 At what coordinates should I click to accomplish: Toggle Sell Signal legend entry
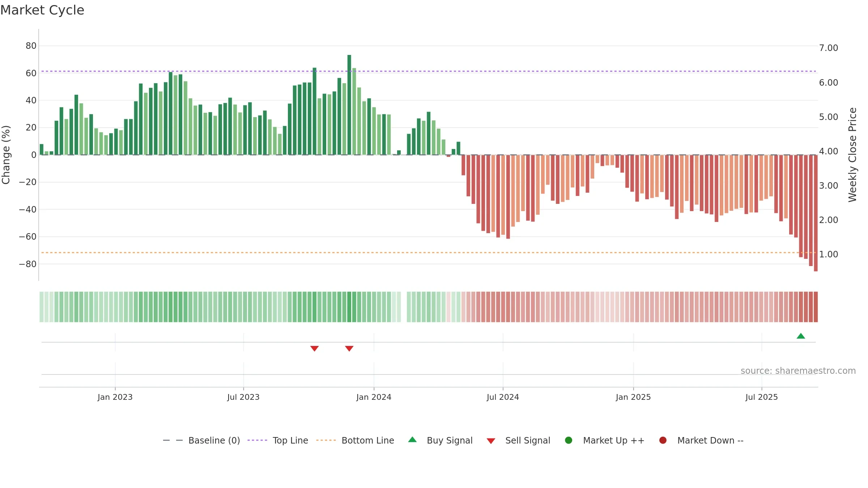click(x=518, y=440)
